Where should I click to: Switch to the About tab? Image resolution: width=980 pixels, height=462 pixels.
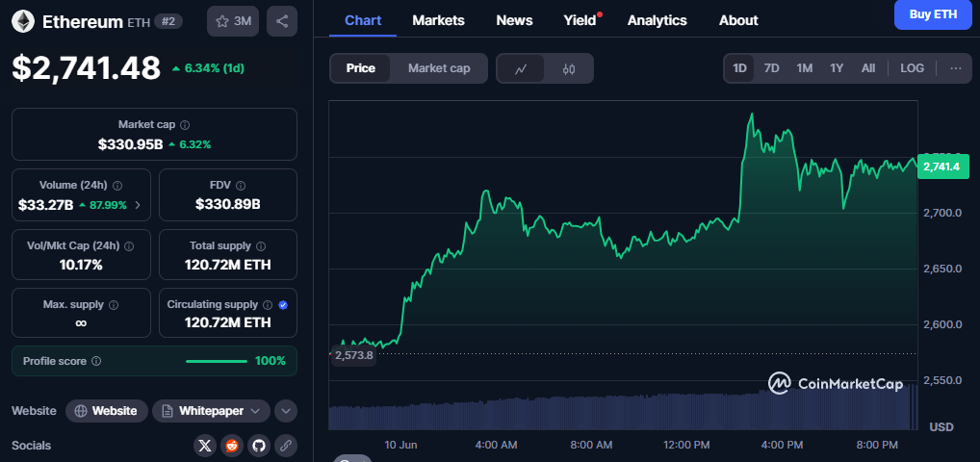point(738,20)
